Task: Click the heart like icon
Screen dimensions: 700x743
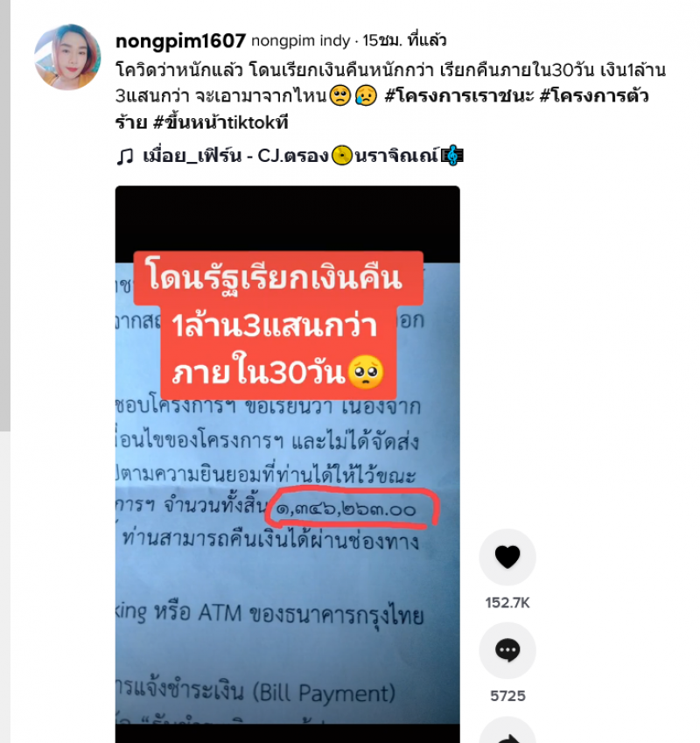Action: coord(507,557)
